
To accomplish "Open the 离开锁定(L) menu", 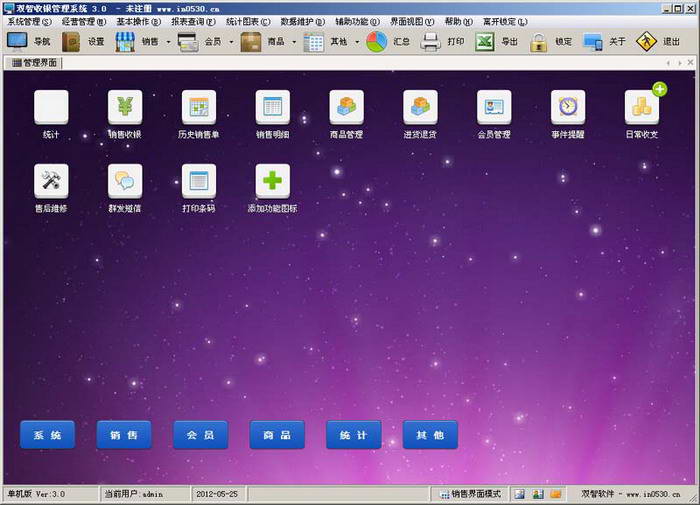I will click(505, 21).
